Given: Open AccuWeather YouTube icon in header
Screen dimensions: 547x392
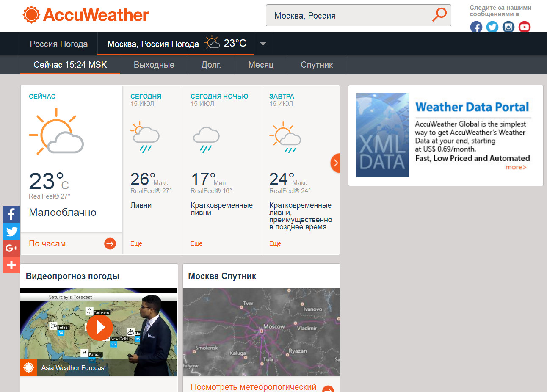Looking at the screenshot, I should [525, 27].
